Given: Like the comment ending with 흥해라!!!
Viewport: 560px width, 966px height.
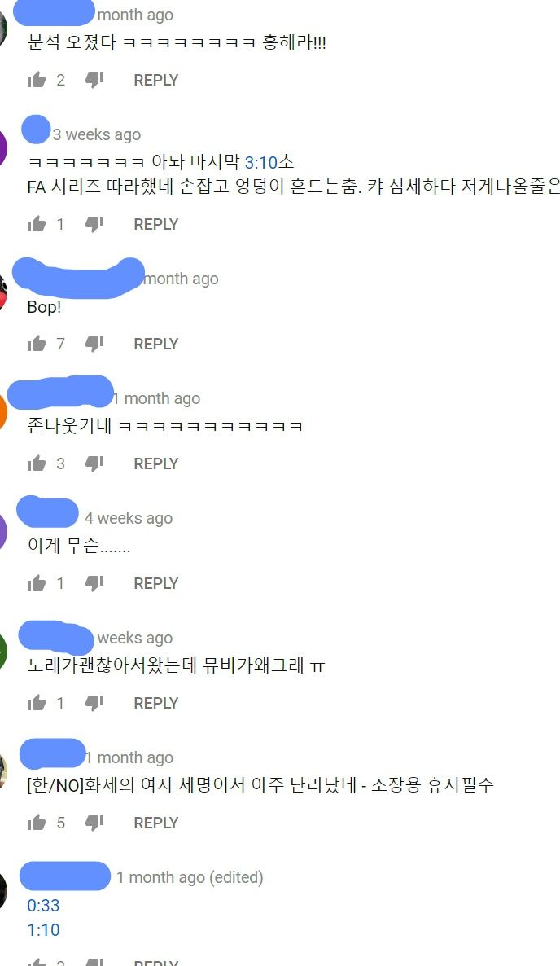Looking at the screenshot, I should point(37,80).
